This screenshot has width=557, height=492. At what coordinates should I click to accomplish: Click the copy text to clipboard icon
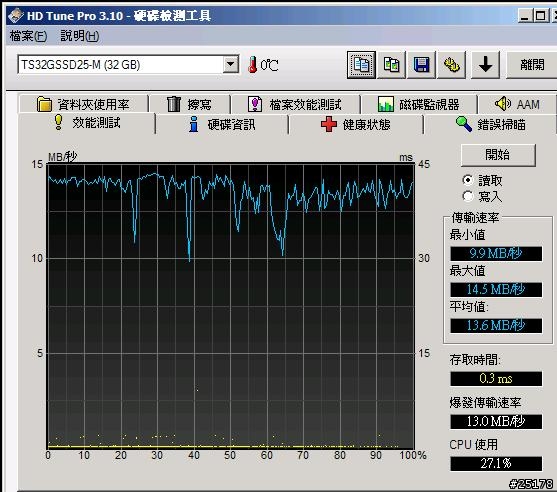(361, 65)
